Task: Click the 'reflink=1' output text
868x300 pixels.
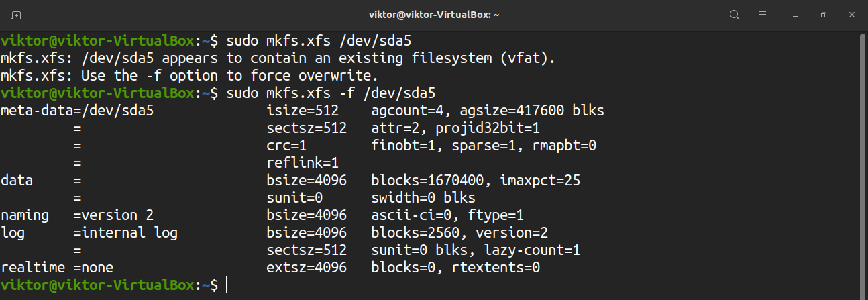Action: pyautogui.click(x=303, y=162)
